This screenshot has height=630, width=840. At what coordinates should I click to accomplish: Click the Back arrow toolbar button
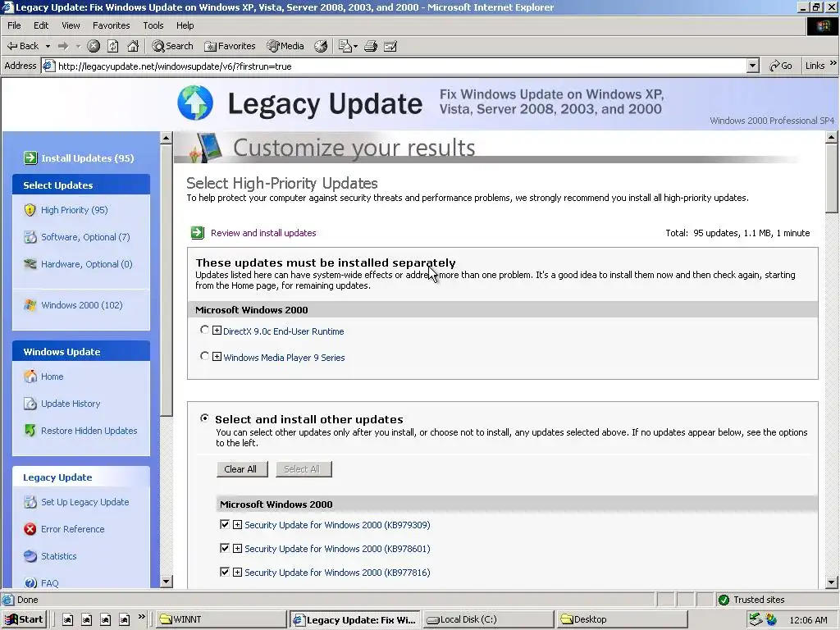pos(22,46)
